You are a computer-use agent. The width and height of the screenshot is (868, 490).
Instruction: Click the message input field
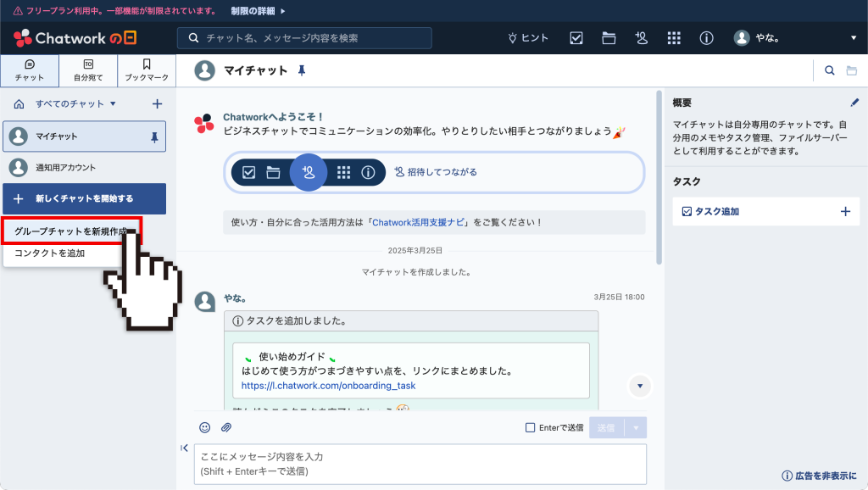(420, 464)
